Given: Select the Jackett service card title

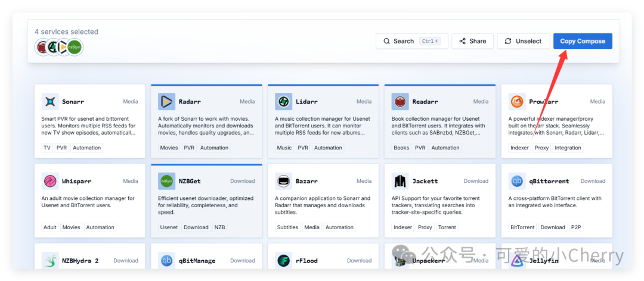Looking at the screenshot, I should coord(425,181).
